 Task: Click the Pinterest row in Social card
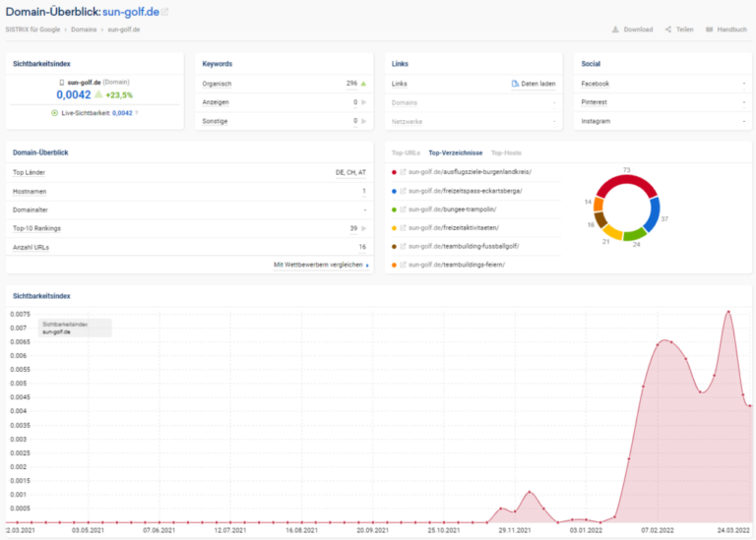click(662, 102)
